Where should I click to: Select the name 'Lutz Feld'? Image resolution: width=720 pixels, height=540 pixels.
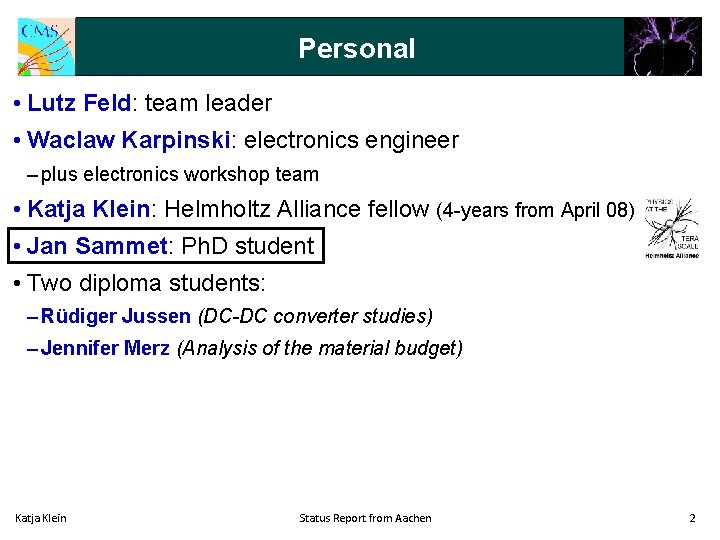pyautogui.click(x=79, y=103)
